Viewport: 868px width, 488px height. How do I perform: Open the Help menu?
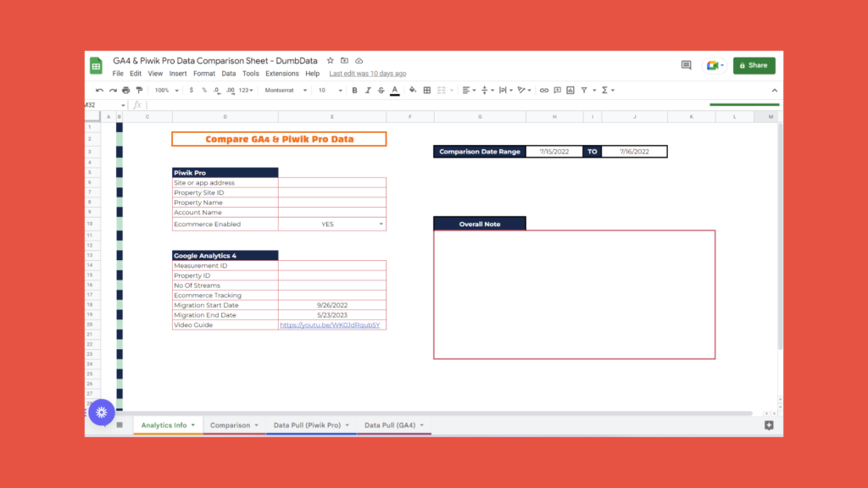pos(312,74)
